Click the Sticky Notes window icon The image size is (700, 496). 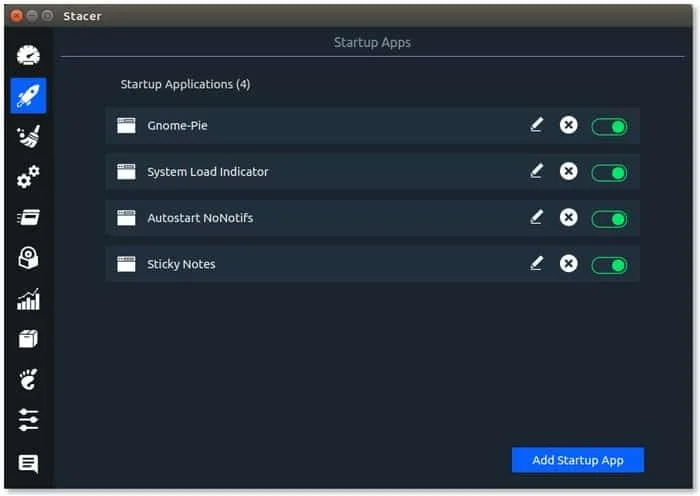point(126,264)
